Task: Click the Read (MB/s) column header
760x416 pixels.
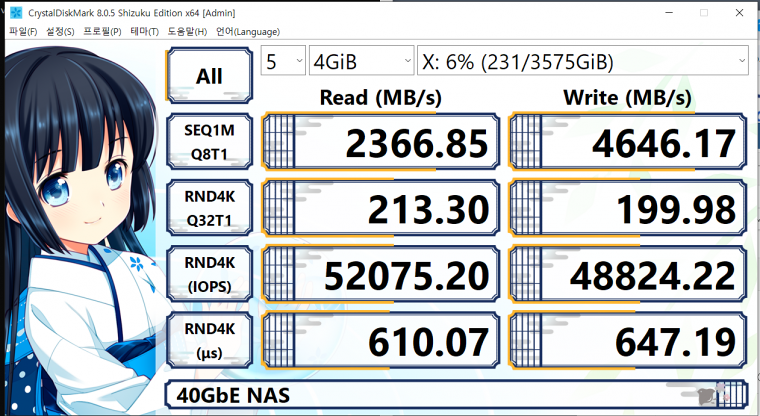Action: pyautogui.click(x=380, y=98)
